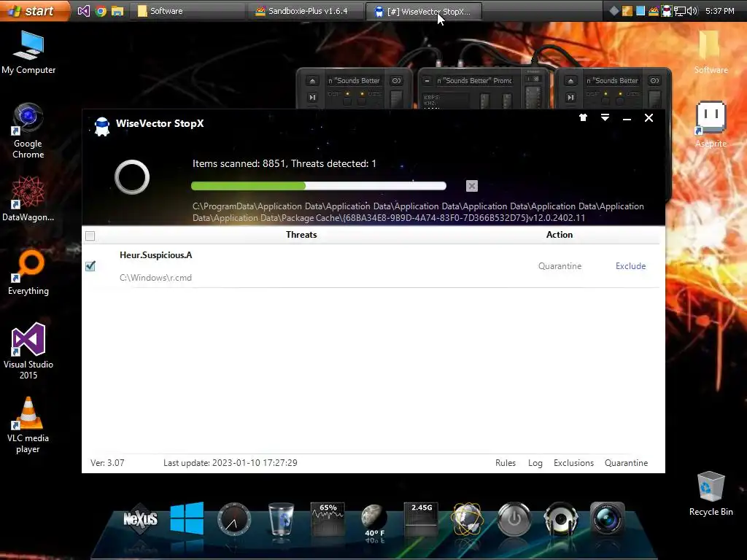The image size is (747, 560).
Task: Click the Threats column header
Action: click(x=301, y=235)
